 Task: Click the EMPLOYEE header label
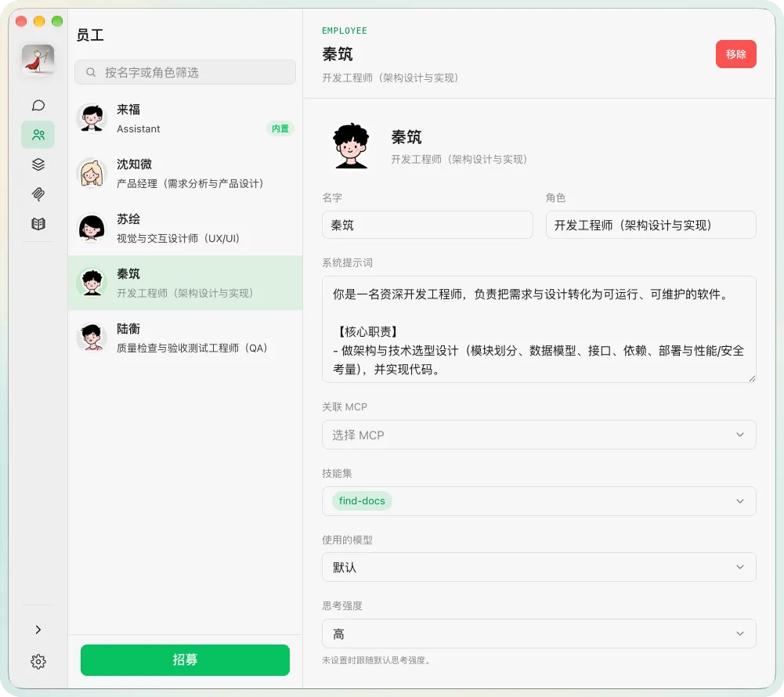[345, 31]
